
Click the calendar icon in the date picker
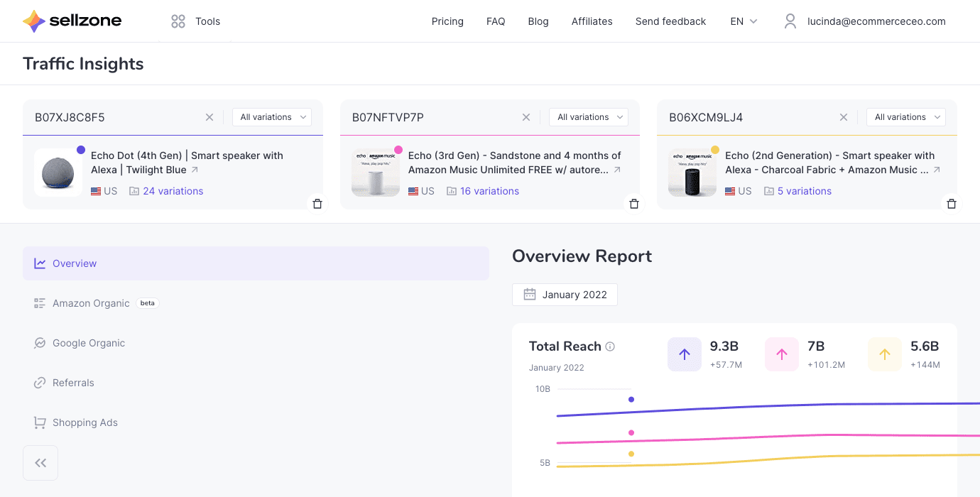[529, 294]
